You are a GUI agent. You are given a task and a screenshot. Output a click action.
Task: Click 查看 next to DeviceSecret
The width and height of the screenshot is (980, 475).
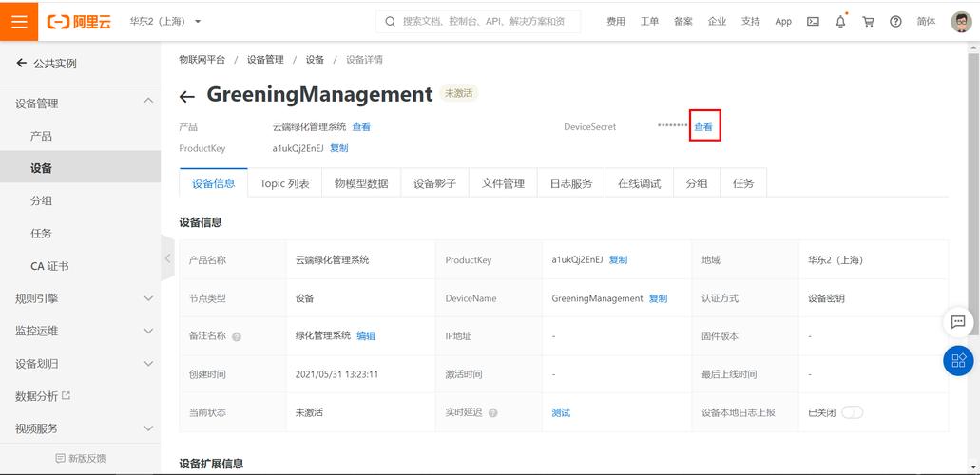[703, 126]
